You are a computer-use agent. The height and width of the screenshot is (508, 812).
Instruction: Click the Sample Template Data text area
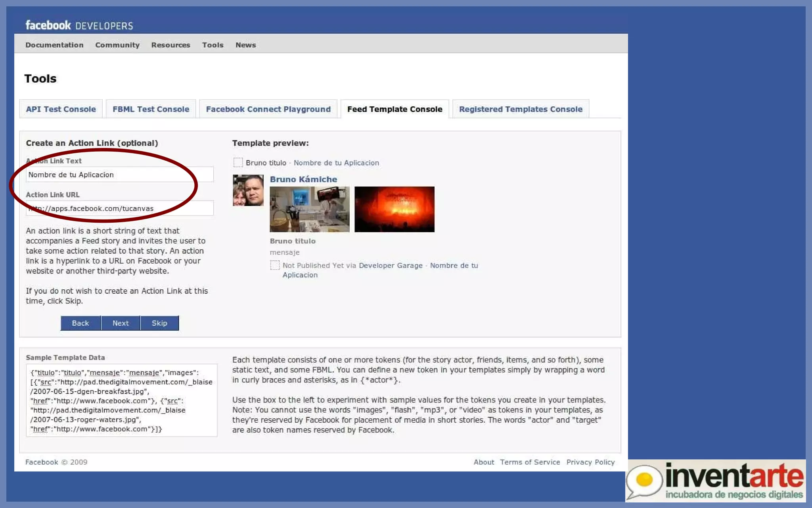tap(121, 400)
